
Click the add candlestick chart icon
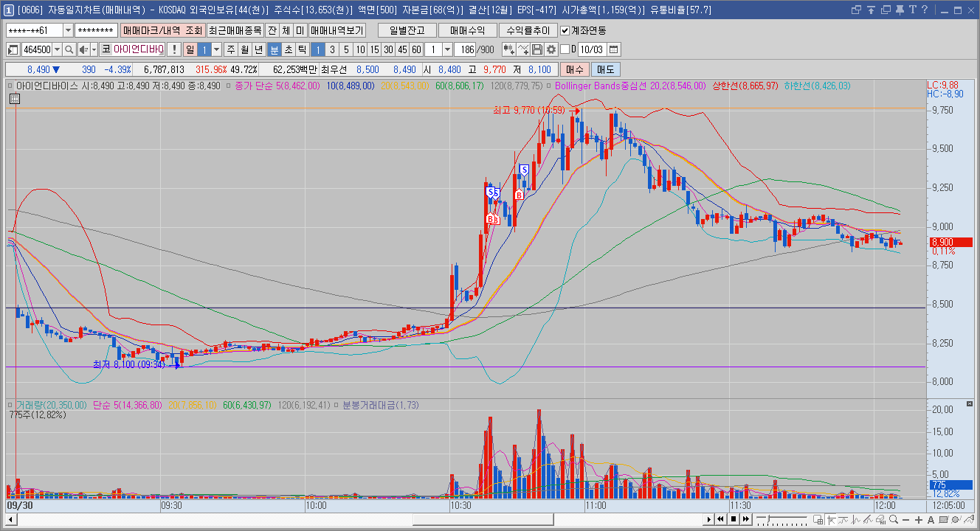pyautogui.click(x=508, y=49)
